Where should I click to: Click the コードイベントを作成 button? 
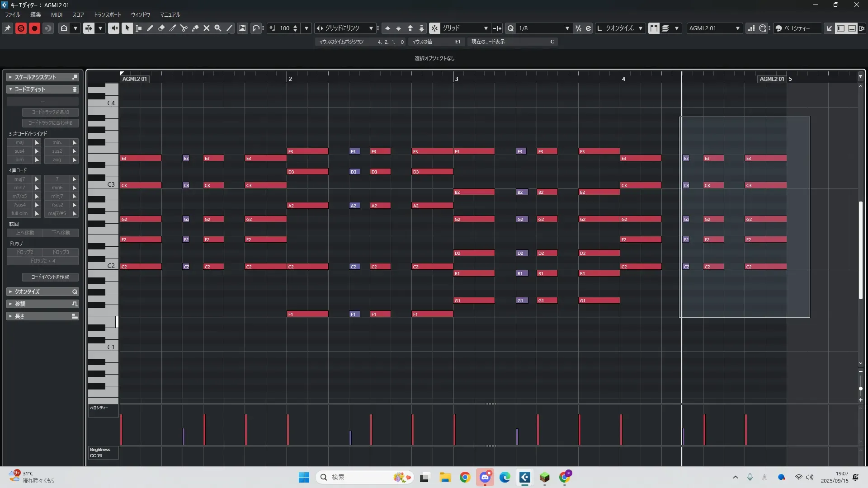tap(50, 277)
